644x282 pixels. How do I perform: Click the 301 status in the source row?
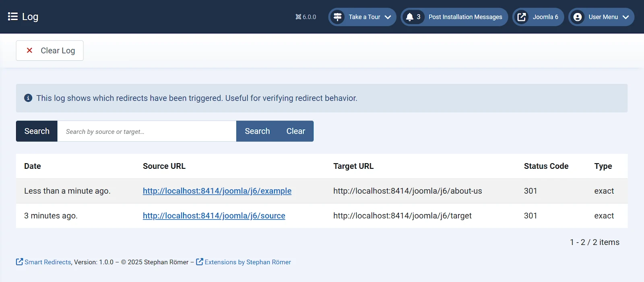pos(530,216)
